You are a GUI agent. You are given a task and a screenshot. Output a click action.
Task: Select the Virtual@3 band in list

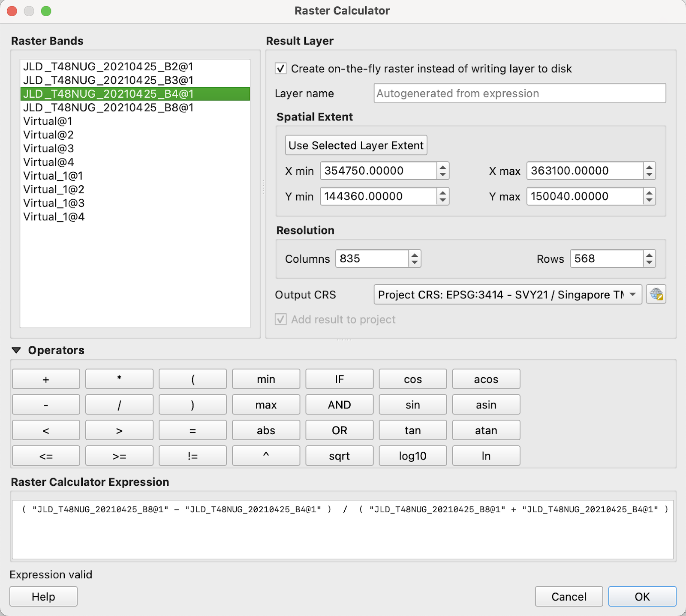tap(48, 149)
